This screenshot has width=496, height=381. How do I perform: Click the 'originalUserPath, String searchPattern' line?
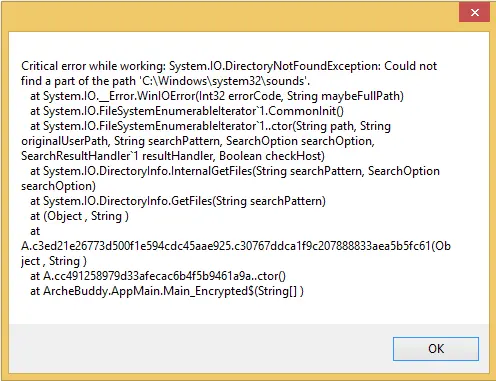pyautogui.click(x=198, y=141)
